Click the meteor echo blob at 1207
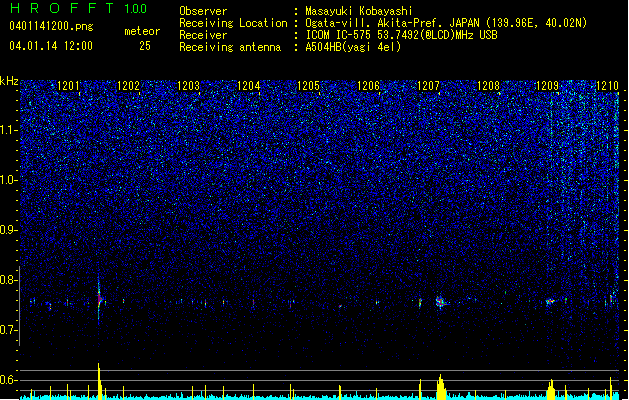This screenshot has width=629, height=400. coord(440,302)
